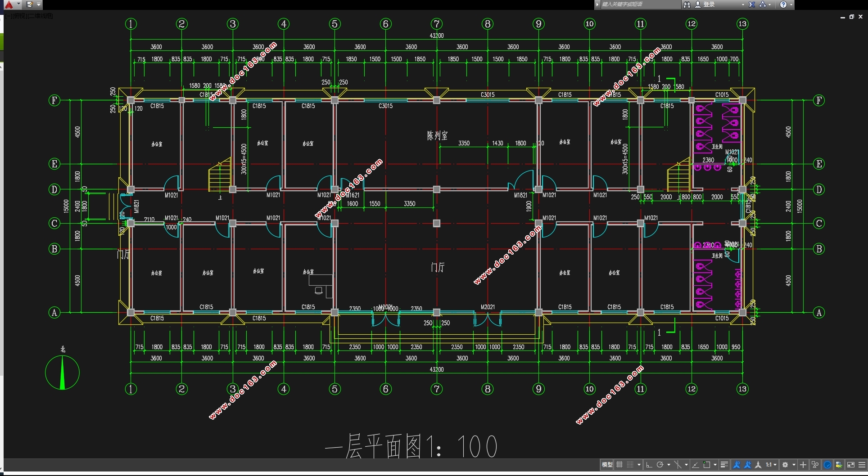Image resolution: width=868 pixels, height=476 pixels.
Task: Click the annotation monitor plus icon
Action: [803, 465]
